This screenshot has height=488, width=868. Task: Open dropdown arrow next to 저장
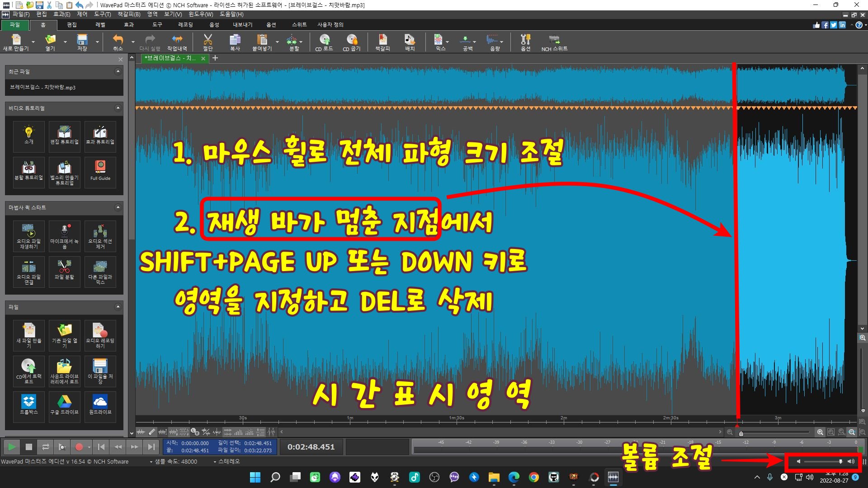(97, 42)
